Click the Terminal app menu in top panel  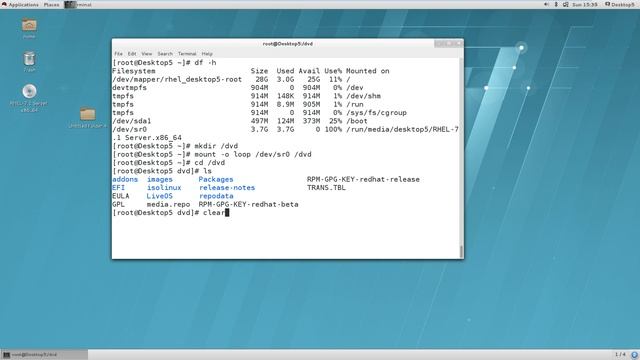(x=78, y=4)
